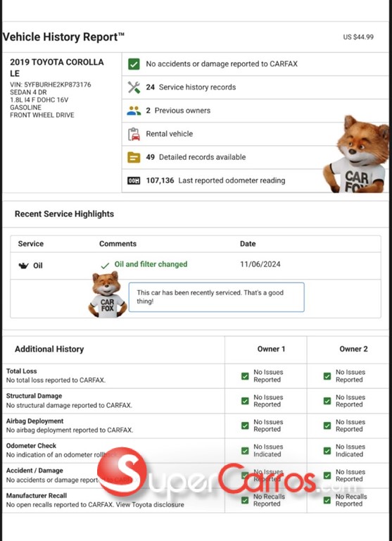Click the rental vehicle clipboard icon

(x=134, y=134)
